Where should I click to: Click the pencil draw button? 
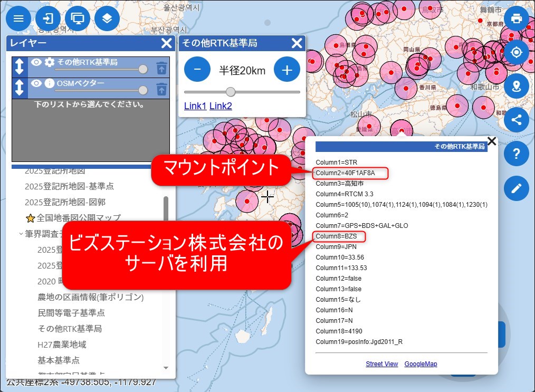516,188
